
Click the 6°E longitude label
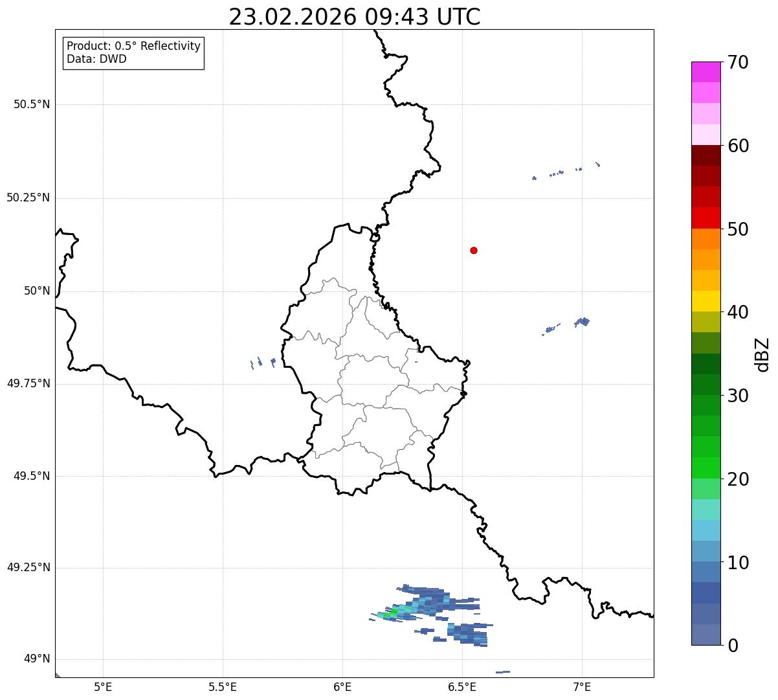tap(342, 686)
